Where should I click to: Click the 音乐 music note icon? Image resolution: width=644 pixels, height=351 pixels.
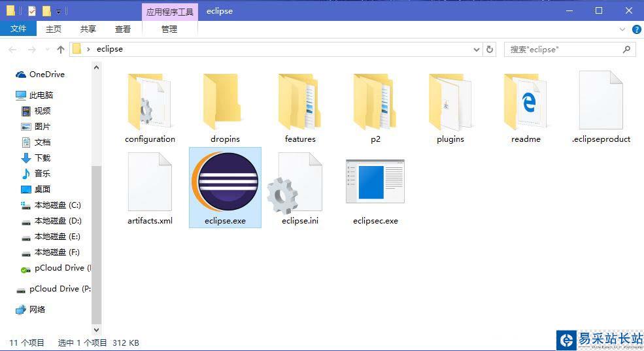pyautogui.click(x=26, y=174)
